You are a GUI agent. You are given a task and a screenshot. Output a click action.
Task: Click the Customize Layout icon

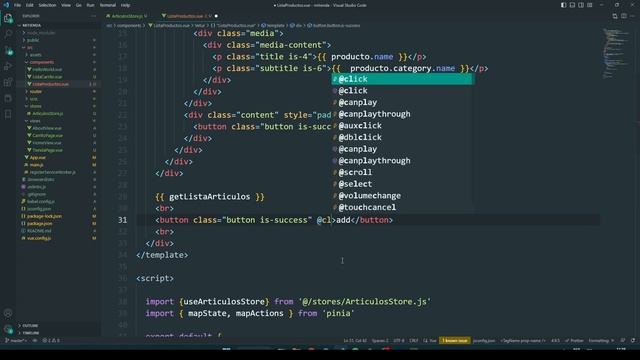coord(590,5)
